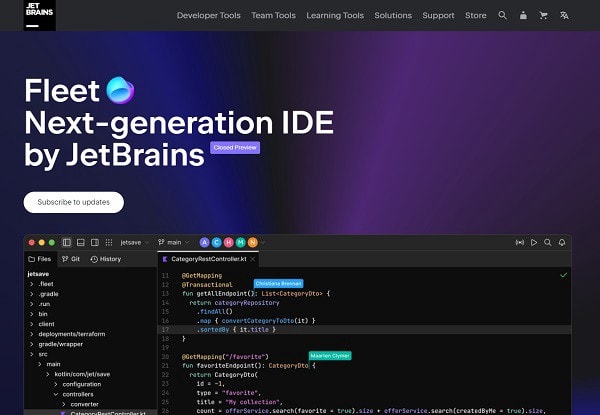Screen dimensions: 600x415
Task: Click the Run play icon
Action: (x=534, y=242)
